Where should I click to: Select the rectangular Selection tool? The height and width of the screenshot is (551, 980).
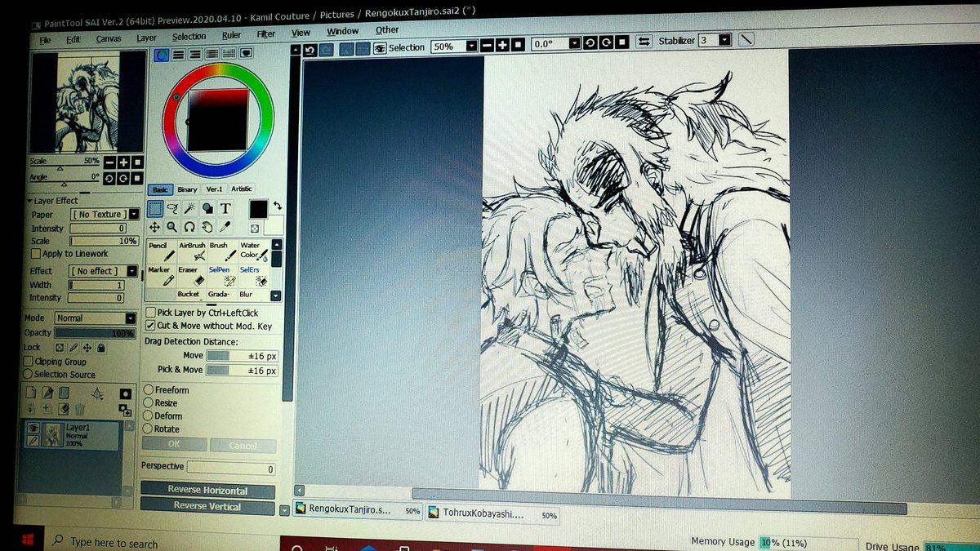[x=155, y=209]
